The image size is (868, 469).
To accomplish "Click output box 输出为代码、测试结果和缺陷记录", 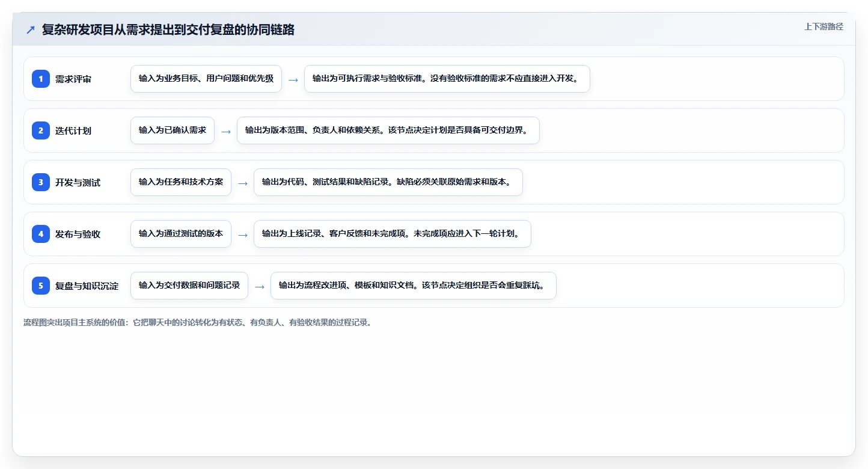I will pos(388,182).
